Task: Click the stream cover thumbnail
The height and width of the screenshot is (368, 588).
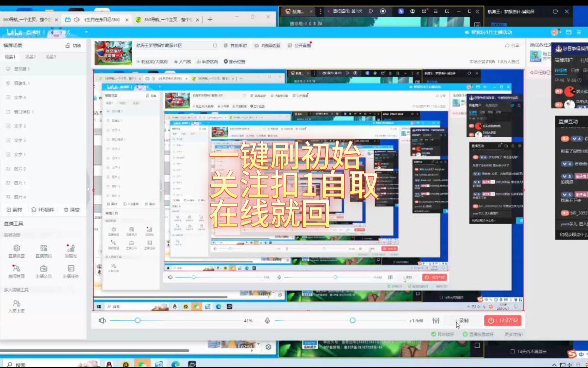Action: [x=113, y=53]
